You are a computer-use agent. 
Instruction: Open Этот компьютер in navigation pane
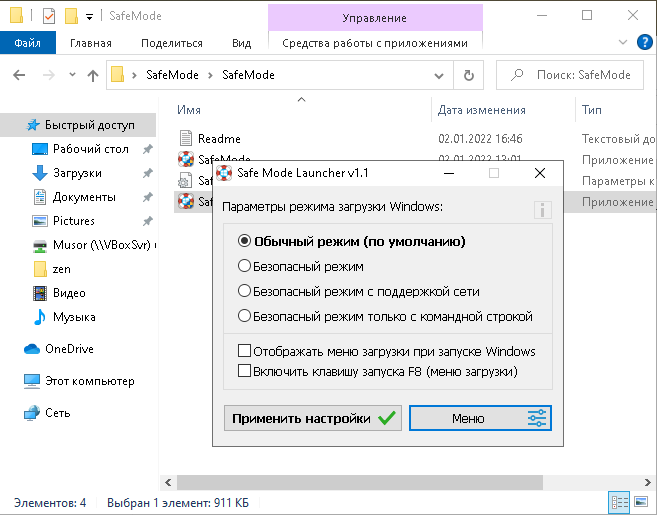tap(90, 381)
